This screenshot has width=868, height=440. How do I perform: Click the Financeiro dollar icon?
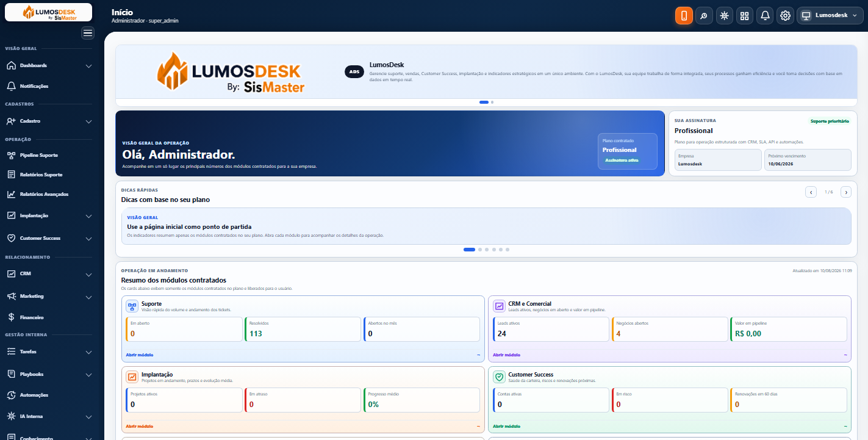point(11,317)
